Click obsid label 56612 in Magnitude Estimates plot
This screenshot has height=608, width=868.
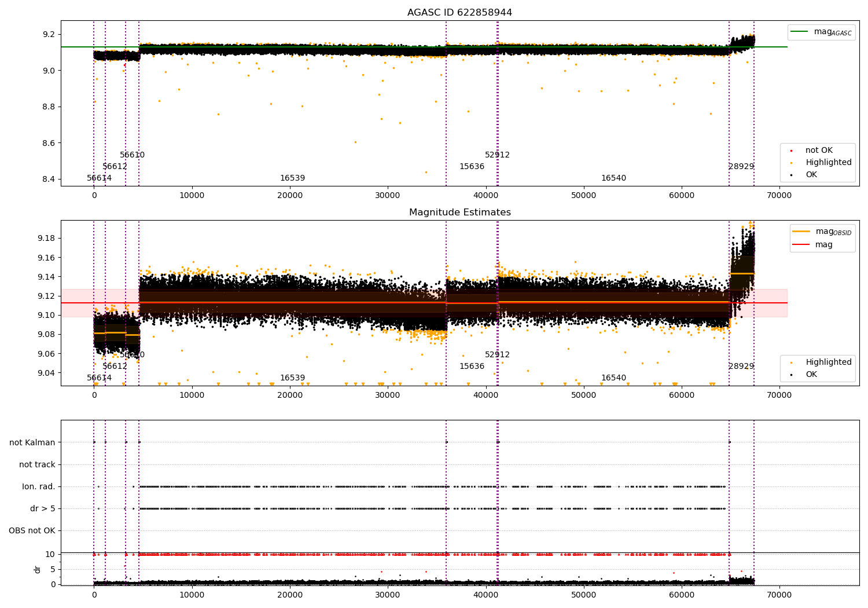pos(115,367)
